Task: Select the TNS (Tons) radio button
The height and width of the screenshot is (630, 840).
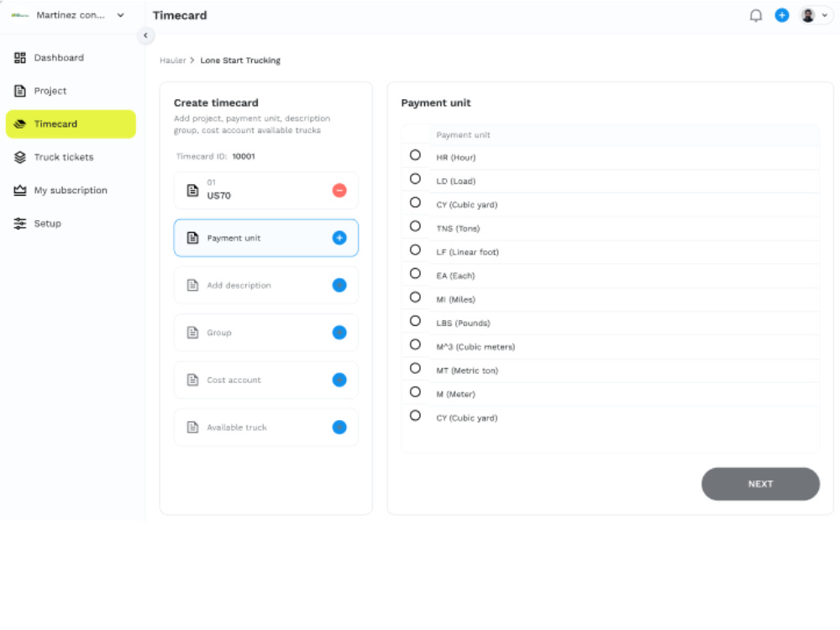Action: [415, 226]
